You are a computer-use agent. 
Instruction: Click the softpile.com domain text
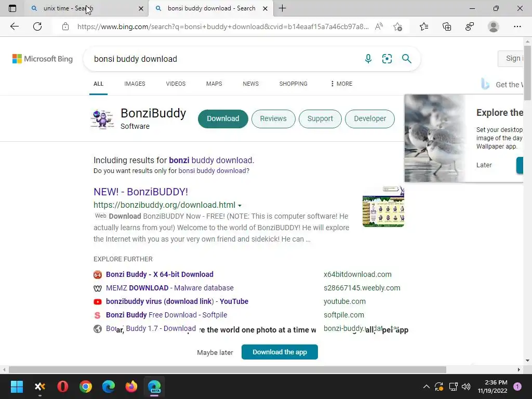coord(344,315)
